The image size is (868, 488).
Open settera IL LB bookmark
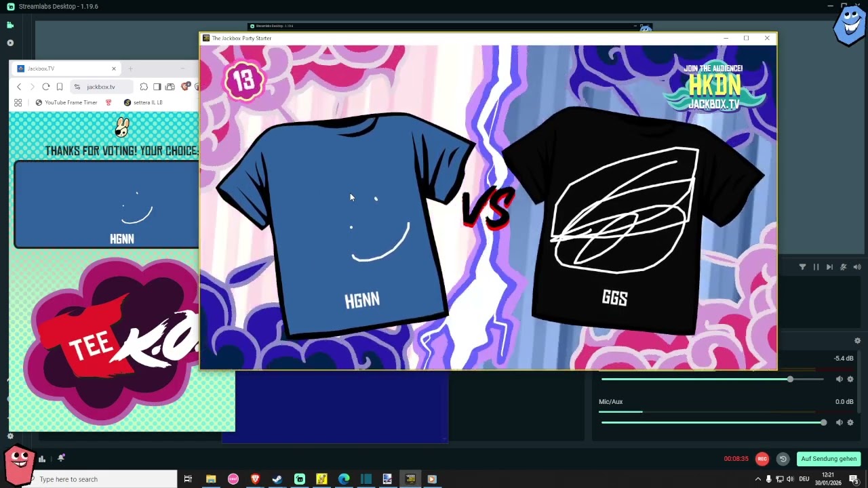pyautogui.click(x=143, y=102)
